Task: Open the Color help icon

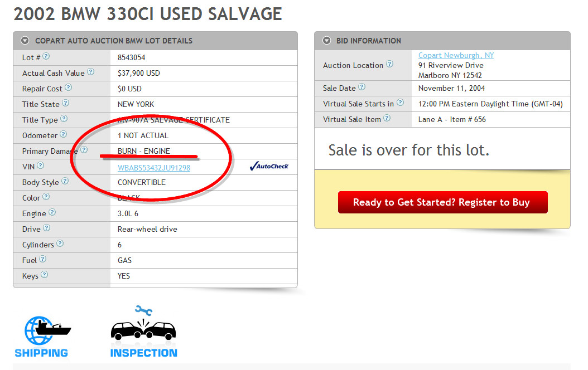Action: 46,197
